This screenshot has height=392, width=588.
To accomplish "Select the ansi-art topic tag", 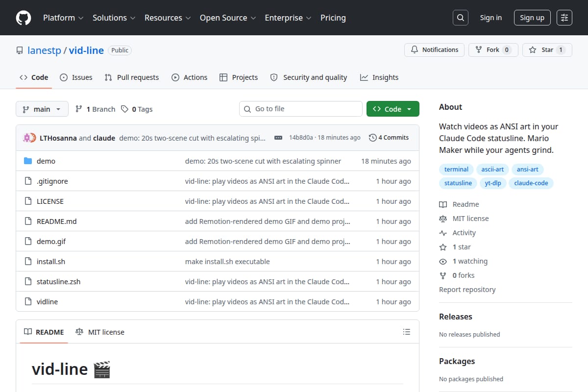I will click(x=528, y=170).
